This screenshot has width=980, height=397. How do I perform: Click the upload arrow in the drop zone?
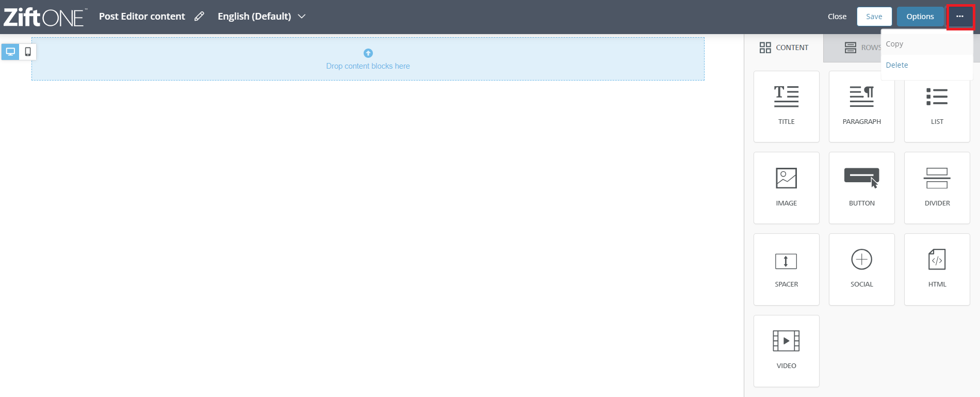click(x=368, y=53)
